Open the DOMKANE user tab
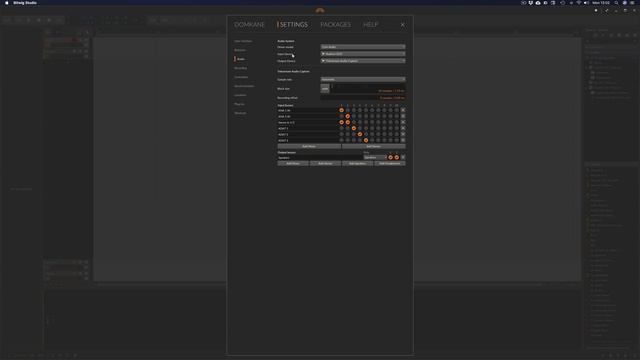 (249, 24)
